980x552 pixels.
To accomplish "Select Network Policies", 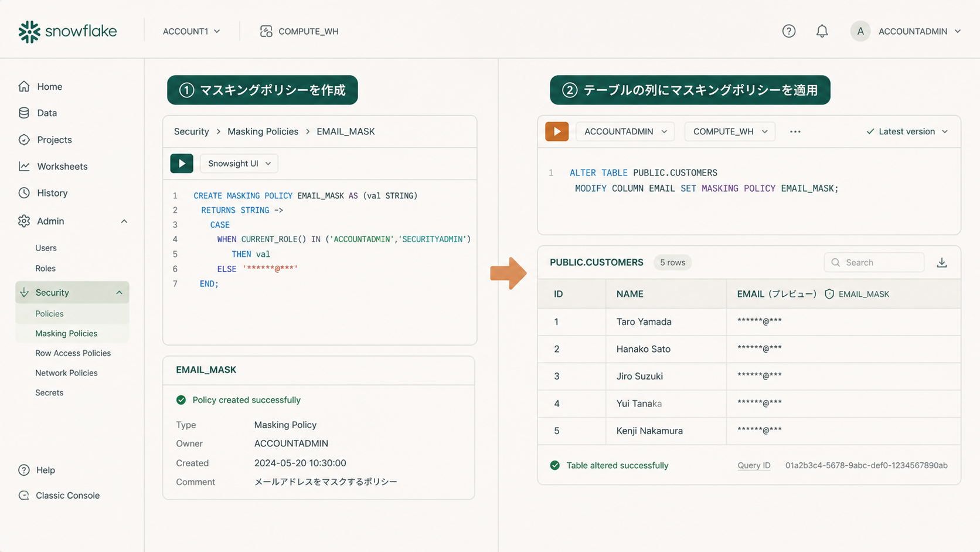I will pos(66,373).
